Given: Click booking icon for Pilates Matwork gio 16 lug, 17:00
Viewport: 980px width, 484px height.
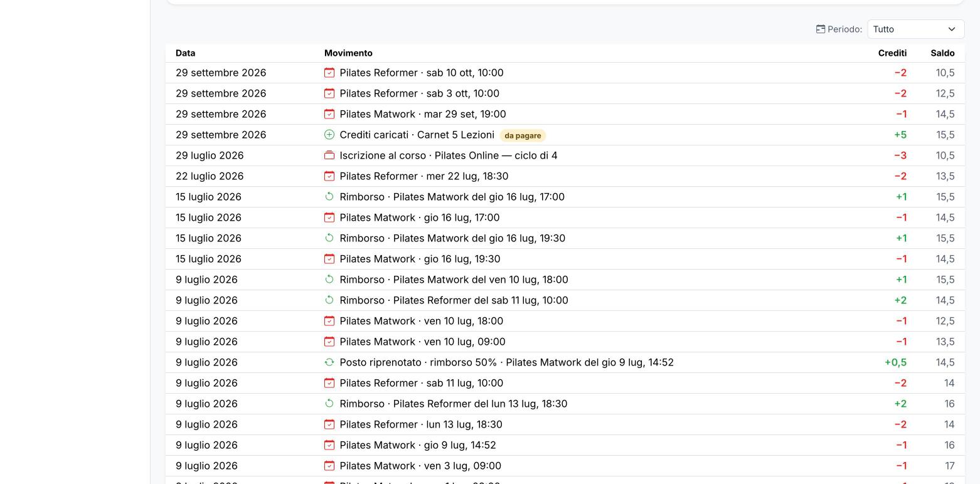Looking at the screenshot, I should click(329, 218).
